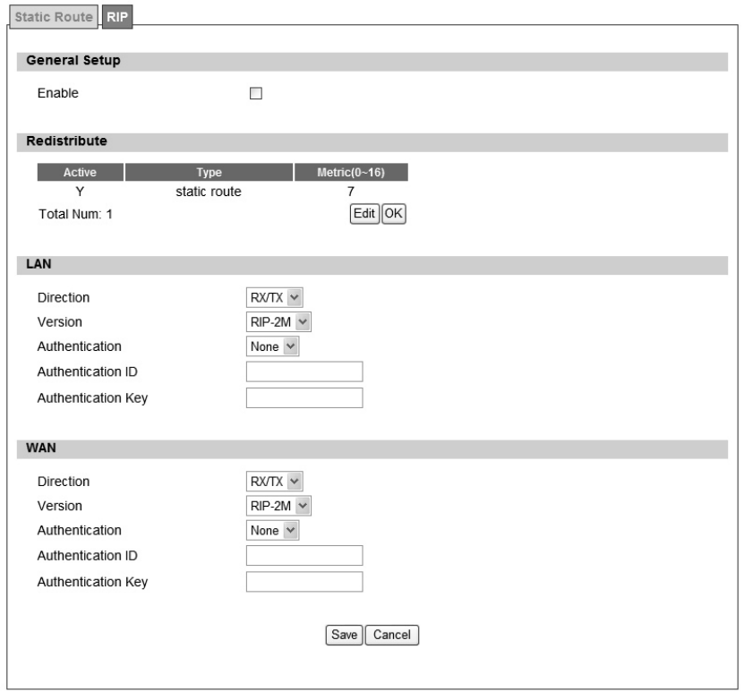744x700 pixels.
Task: Open the LAN Direction dropdown
Action: point(274,298)
